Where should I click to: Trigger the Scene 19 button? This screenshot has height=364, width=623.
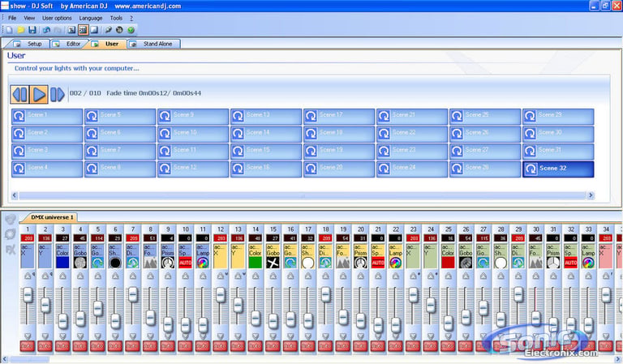339,152
